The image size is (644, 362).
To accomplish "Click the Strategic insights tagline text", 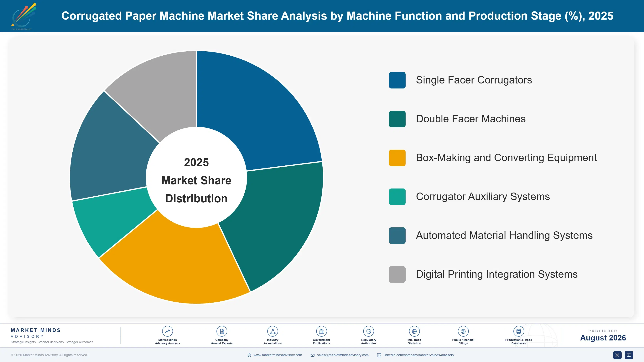I will (x=52, y=342).
